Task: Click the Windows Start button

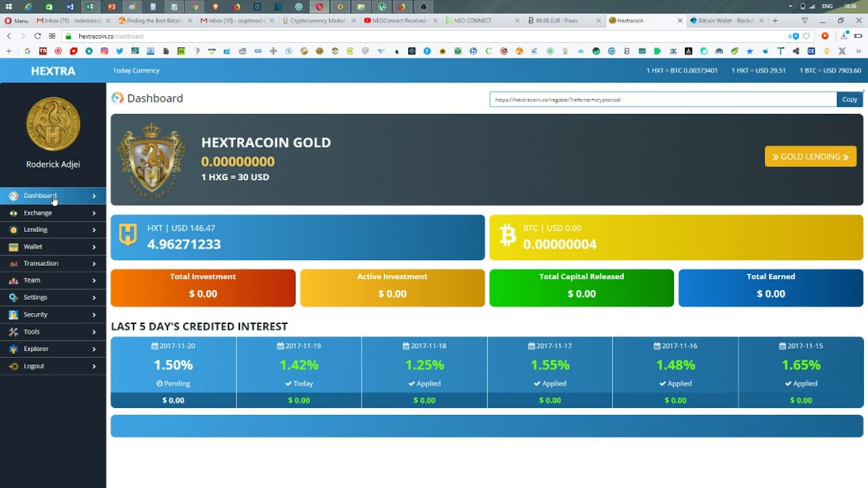Action: tap(8, 7)
